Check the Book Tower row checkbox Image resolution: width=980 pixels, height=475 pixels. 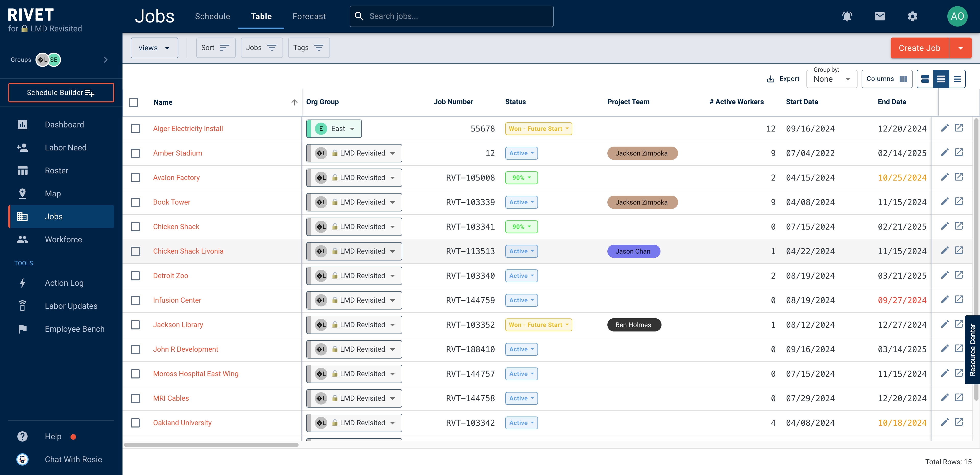(x=135, y=202)
